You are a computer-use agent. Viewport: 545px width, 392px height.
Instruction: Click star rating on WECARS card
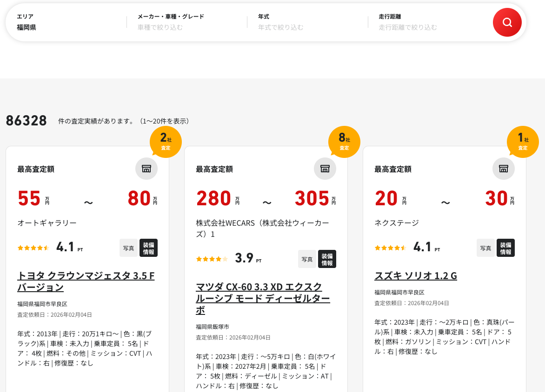(212, 259)
